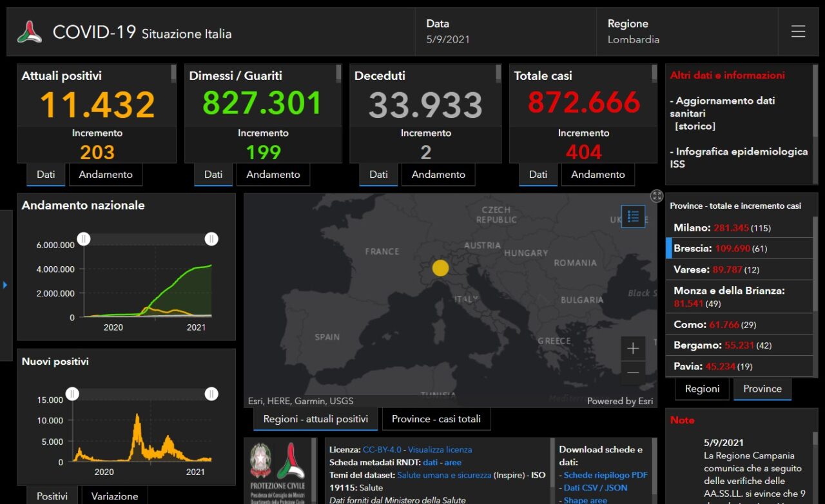
Task: Open the Province - casi totali map tab
Action: [x=436, y=419]
